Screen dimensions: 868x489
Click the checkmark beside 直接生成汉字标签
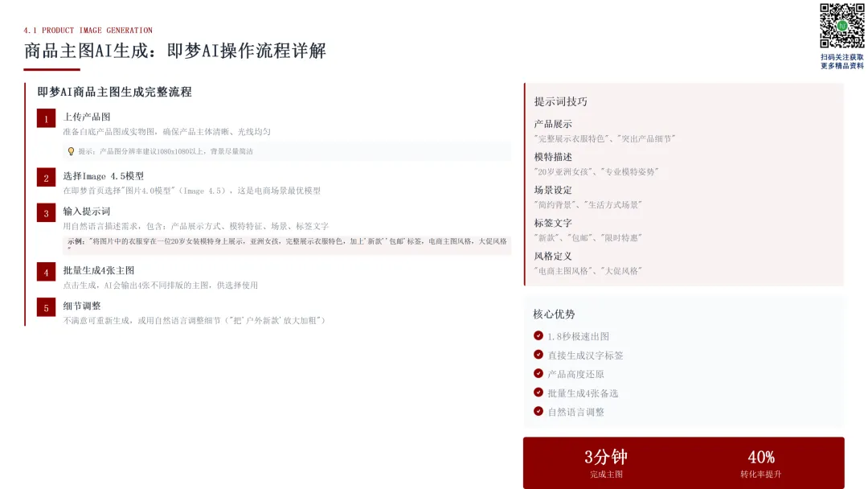point(538,355)
